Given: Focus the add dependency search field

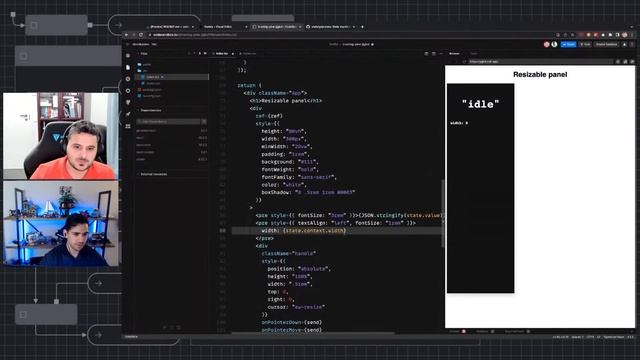Looking at the screenshot, I should click(168, 122).
